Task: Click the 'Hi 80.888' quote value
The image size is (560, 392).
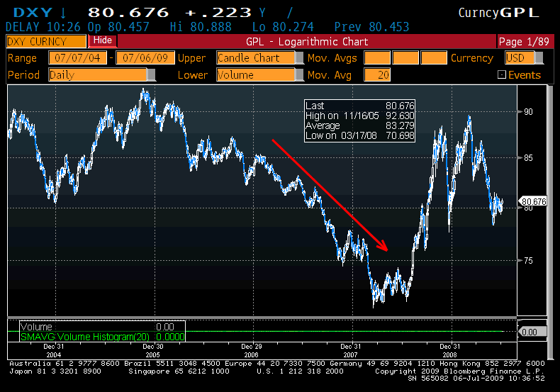Action: click(201, 27)
